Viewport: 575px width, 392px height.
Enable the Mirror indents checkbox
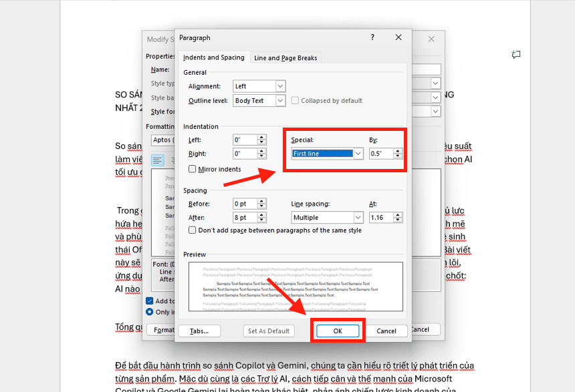point(193,169)
